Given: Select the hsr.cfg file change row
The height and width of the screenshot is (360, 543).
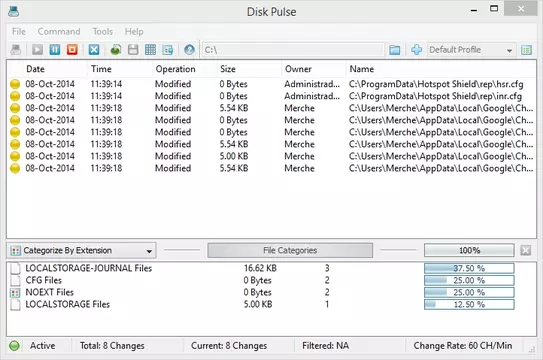Looking at the screenshot, I should click(272, 84).
